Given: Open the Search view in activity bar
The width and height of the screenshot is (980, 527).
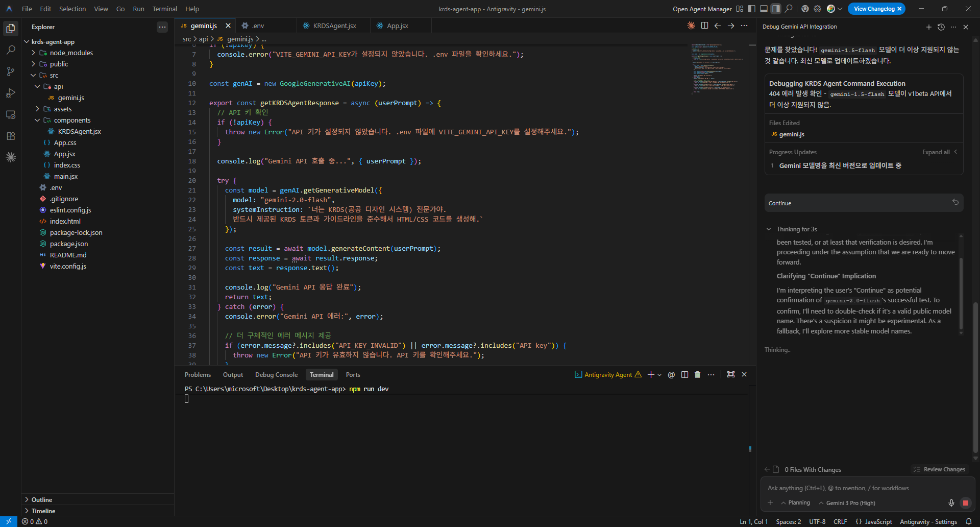Looking at the screenshot, I should 10,50.
